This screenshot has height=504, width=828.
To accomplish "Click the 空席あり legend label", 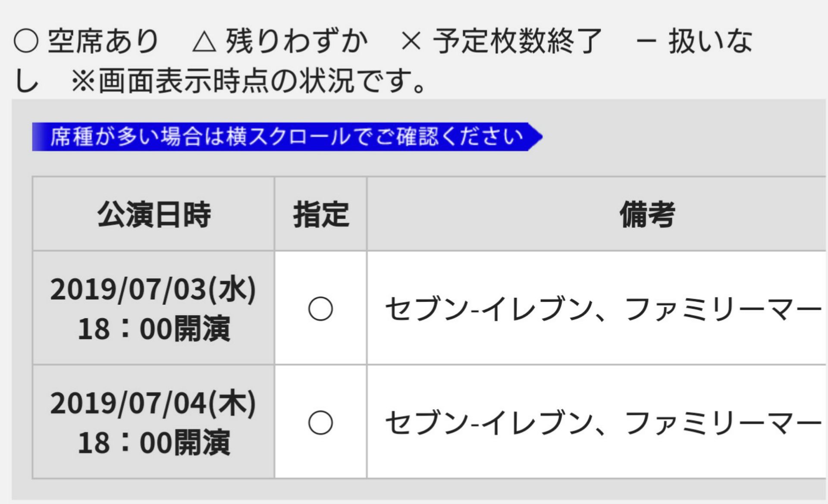I will [x=103, y=42].
